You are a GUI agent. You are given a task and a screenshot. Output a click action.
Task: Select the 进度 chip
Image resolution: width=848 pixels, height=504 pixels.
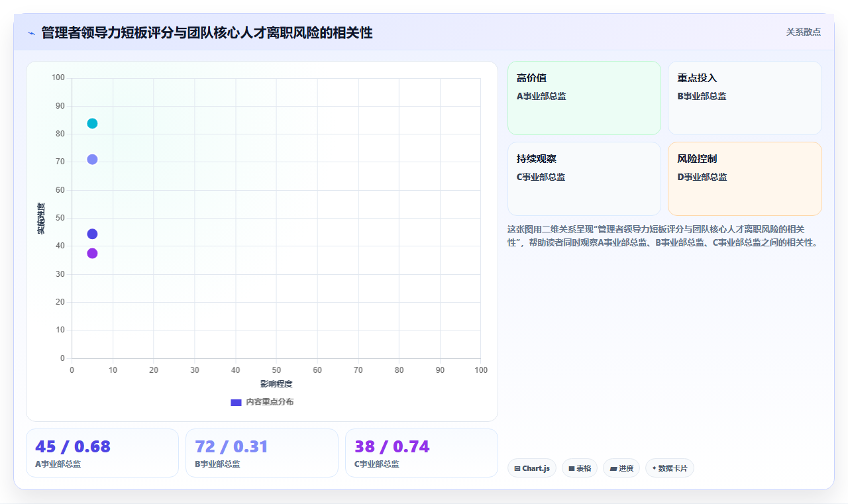(x=621, y=468)
